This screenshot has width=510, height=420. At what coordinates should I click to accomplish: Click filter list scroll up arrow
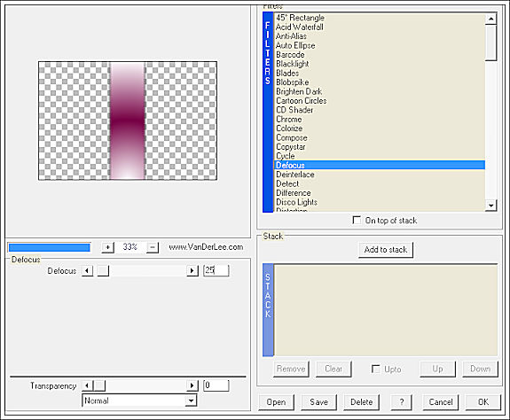click(490, 19)
